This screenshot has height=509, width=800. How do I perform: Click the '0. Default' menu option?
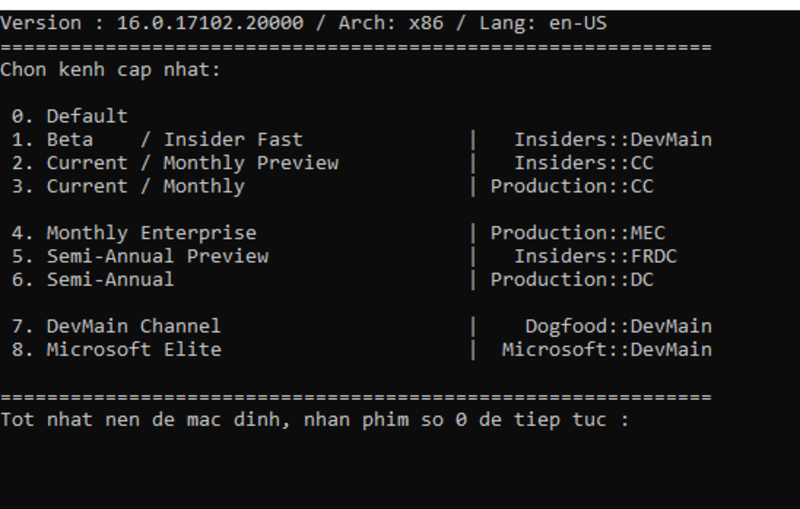tap(69, 116)
